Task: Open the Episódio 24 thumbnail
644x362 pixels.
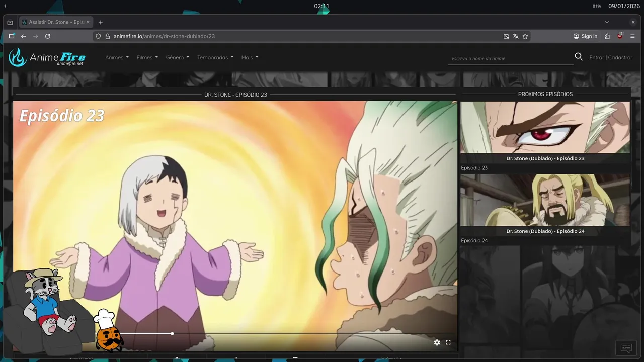Action: tap(545, 200)
